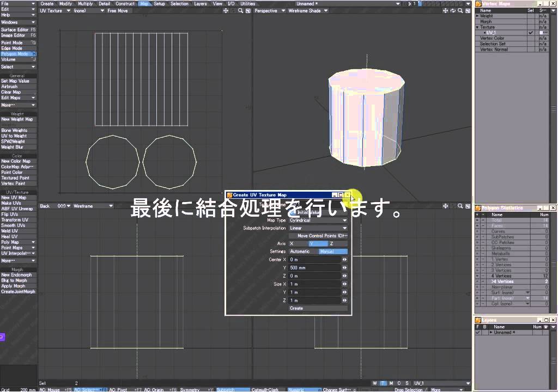This screenshot has height=392, width=558.
Task: Maximize the viewport below the Perspective view
Action: click(x=468, y=206)
